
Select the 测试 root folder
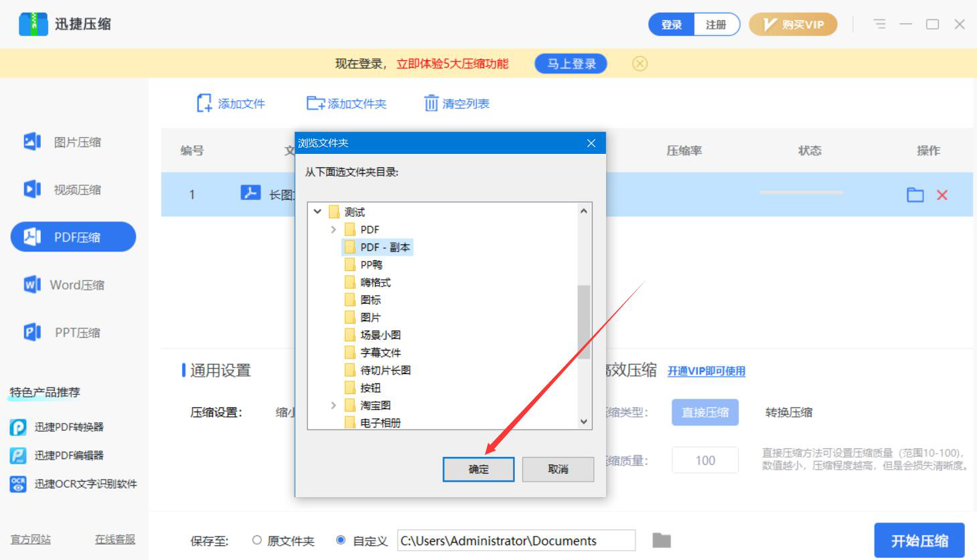click(347, 212)
